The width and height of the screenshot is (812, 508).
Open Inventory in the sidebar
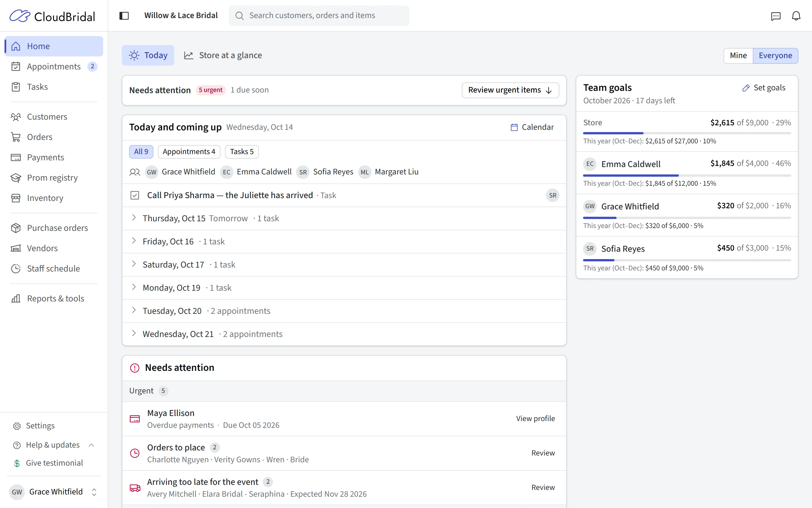54,198
